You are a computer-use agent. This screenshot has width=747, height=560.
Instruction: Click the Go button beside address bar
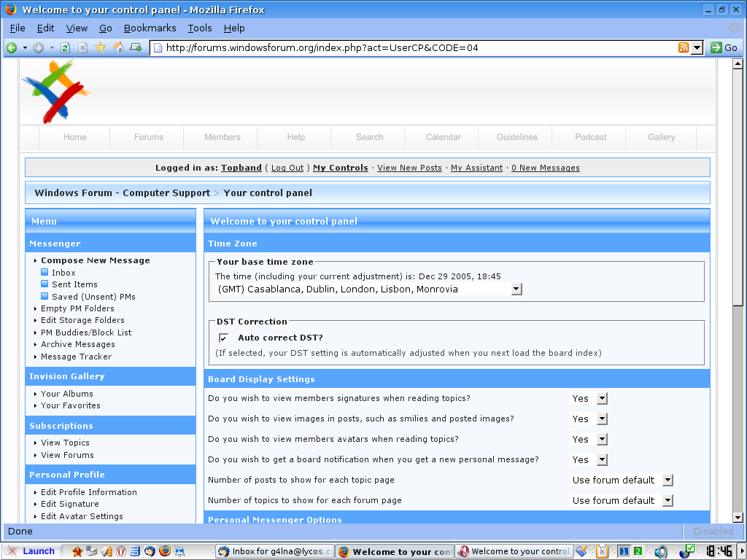(x=724, y=47)
